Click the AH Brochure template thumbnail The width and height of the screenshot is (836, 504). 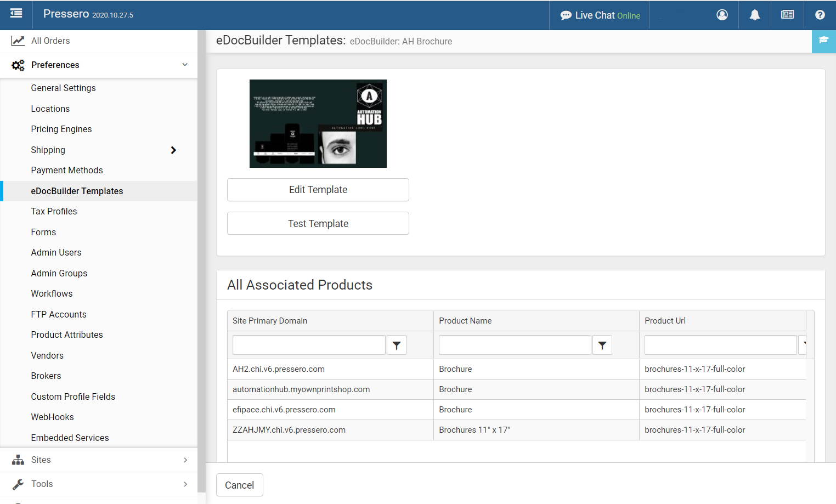[x=318, y=123]
